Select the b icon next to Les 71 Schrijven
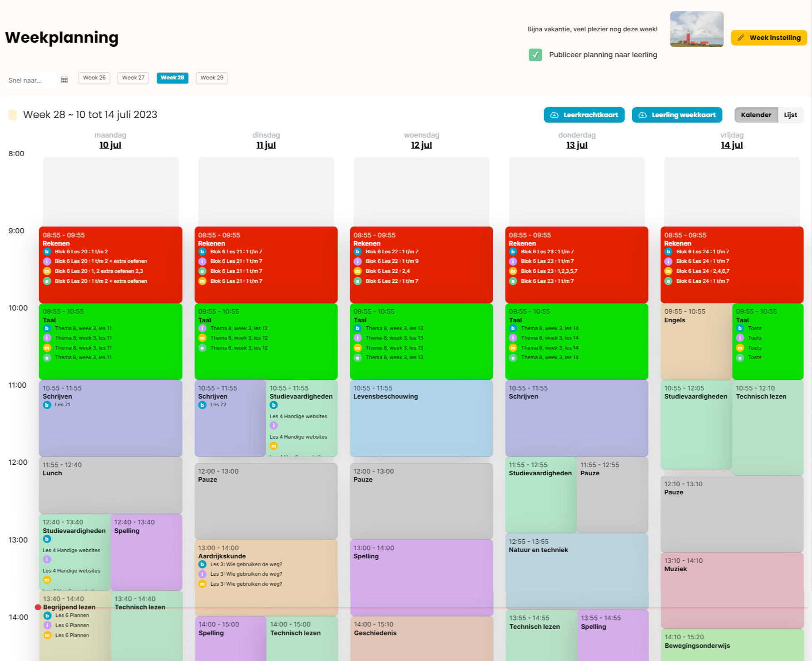812x661 pixels. tap(47, 404)
